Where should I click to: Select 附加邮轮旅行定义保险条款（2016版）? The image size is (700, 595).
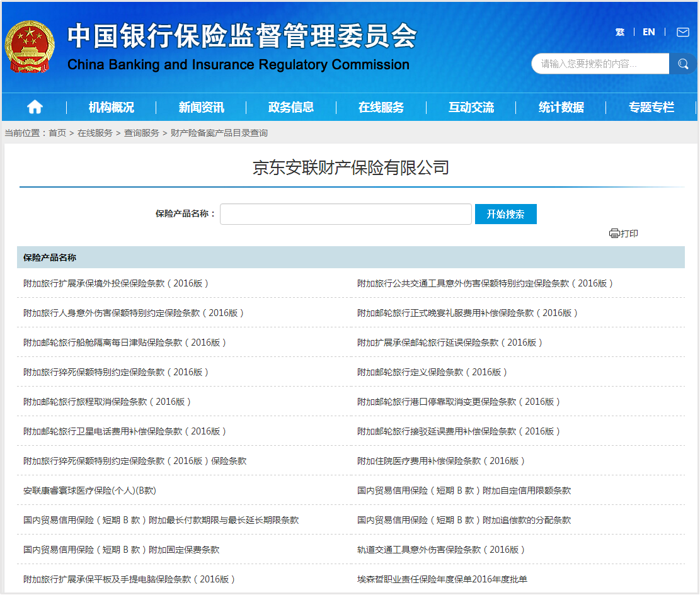tap(432, 372)
